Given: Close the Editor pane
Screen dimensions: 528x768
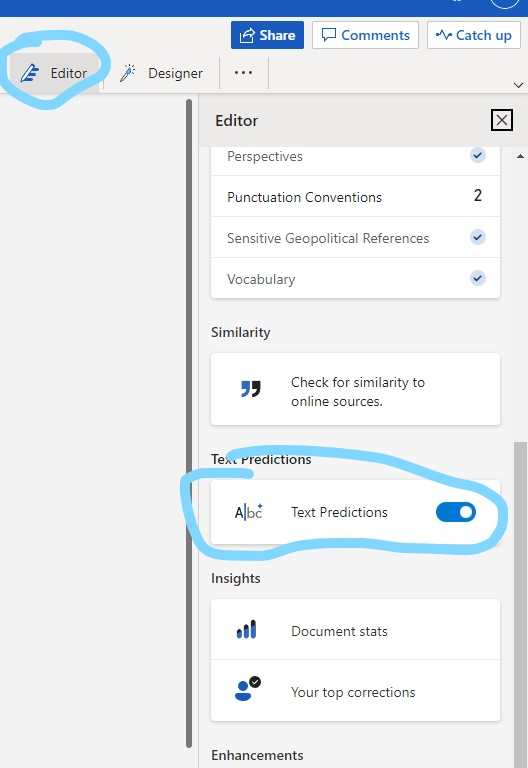Looking at the screenshot, I should 502,120.
